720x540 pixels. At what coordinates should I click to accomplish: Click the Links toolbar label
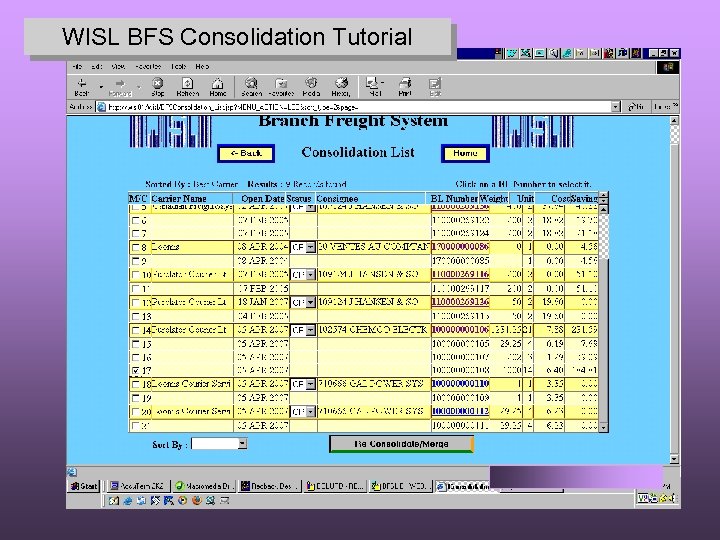664,107
